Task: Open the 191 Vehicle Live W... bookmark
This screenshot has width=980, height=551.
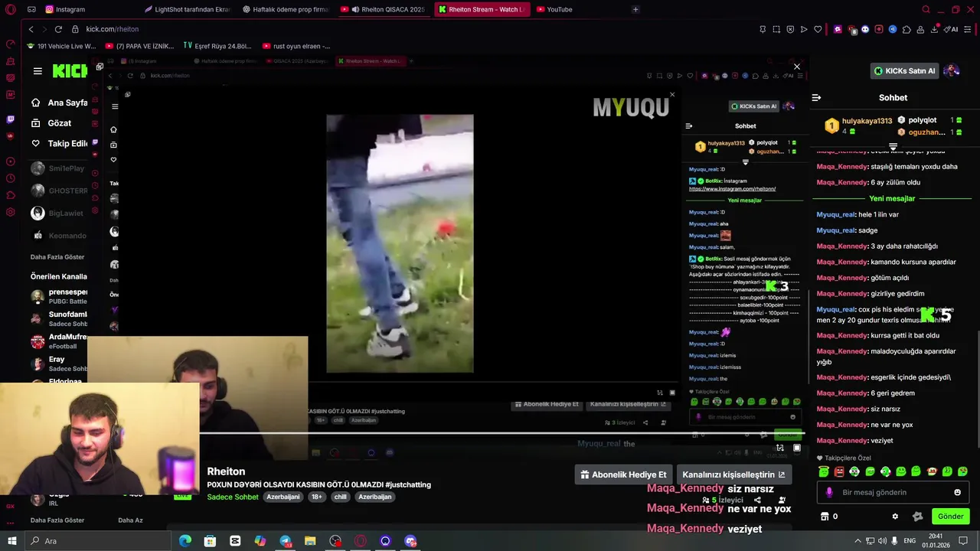Action: pyautogui.click(x=61, y=46)
